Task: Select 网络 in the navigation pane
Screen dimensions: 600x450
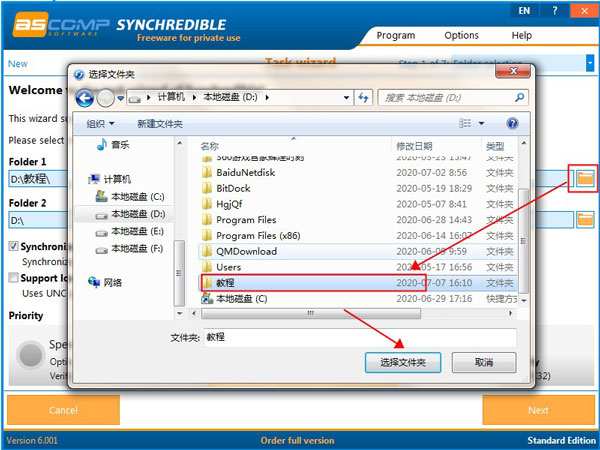Action: (x=105, y=283)
